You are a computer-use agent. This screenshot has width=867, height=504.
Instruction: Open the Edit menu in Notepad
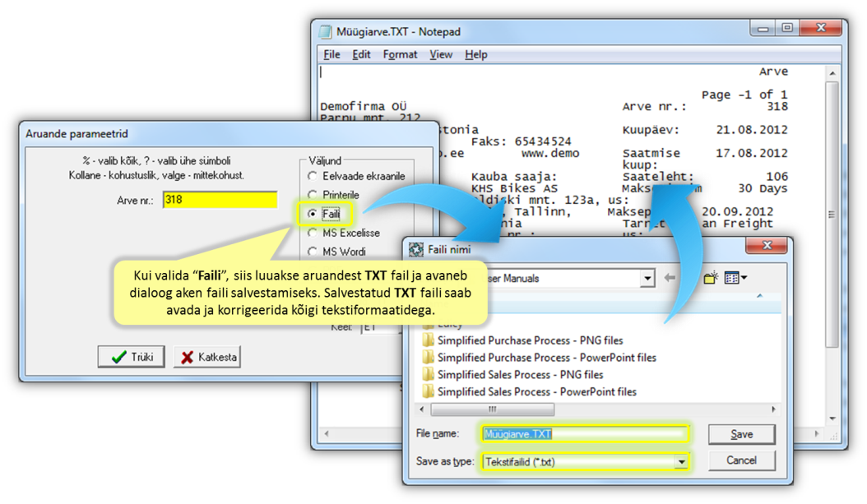(x=361, y=54)
